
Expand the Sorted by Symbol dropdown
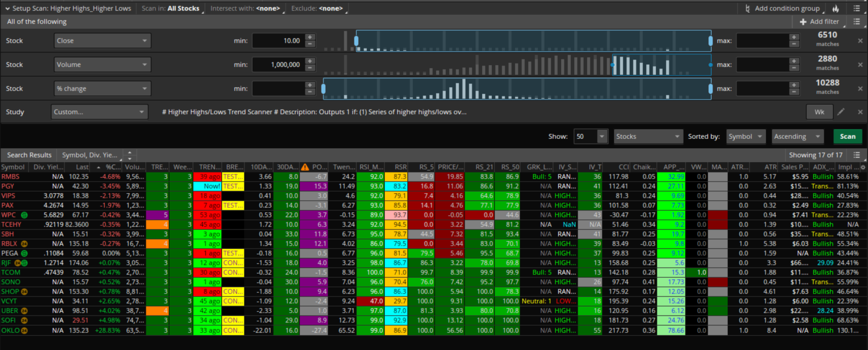(x=746, y=137)
